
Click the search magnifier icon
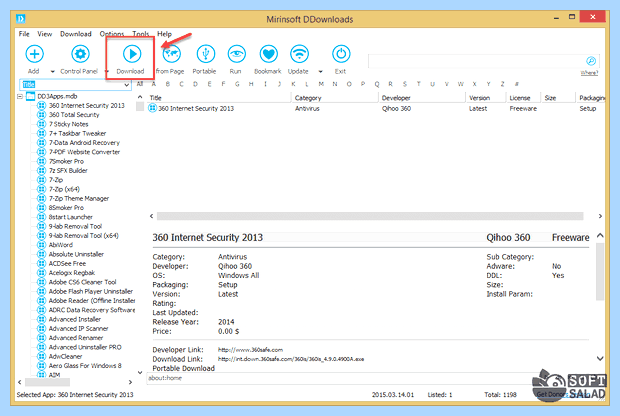[591, 61]
